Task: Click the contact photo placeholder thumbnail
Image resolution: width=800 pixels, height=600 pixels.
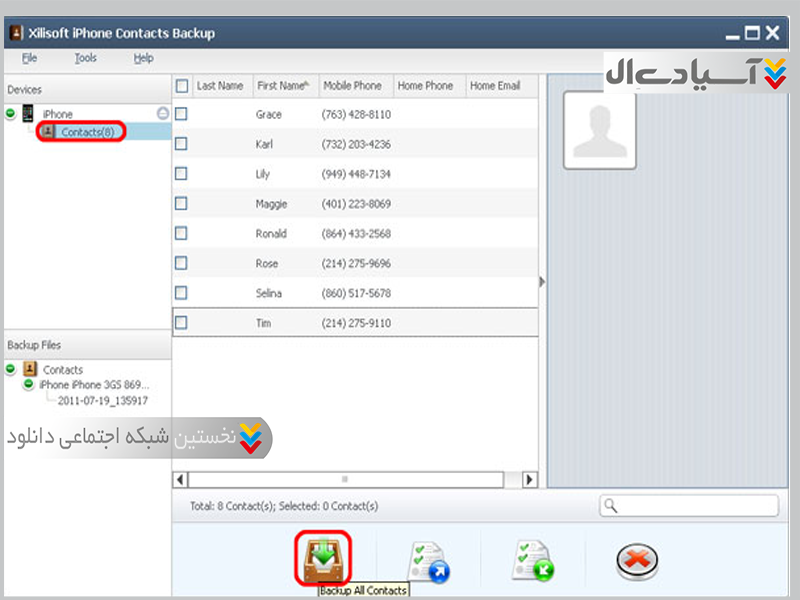Action: pos(599,130)
